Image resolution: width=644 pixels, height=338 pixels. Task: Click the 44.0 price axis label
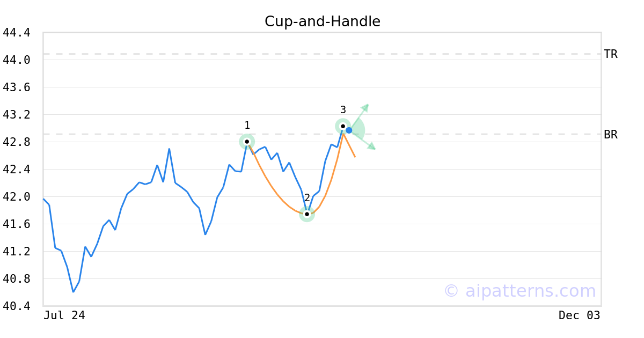tap(16, 60)
